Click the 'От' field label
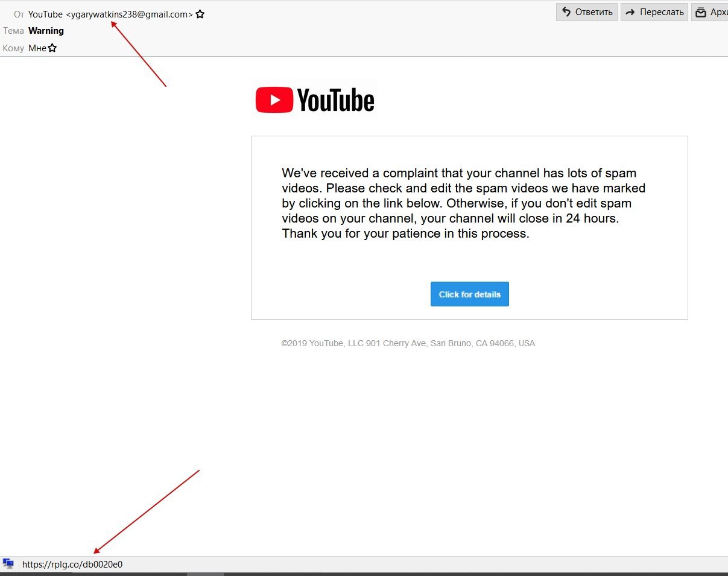This screenshot has width=728, height=576. (19, 14)
